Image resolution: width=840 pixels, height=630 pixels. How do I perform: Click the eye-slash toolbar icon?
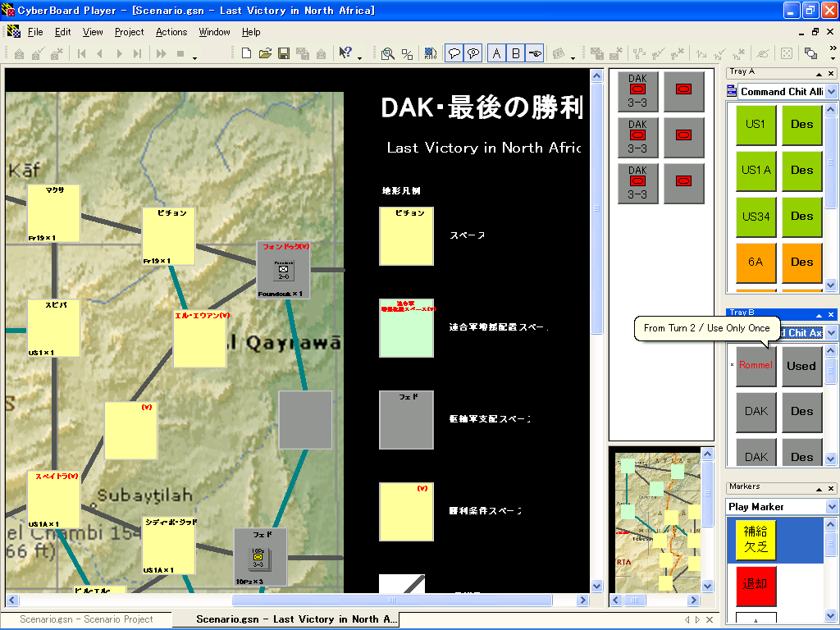click(x=763, y=53)
